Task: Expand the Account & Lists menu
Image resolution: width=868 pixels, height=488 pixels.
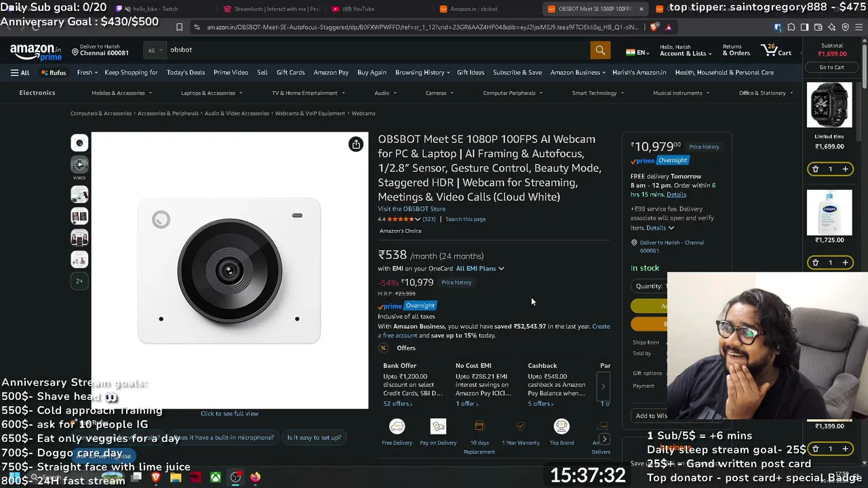Action: (x=686, y=50)
